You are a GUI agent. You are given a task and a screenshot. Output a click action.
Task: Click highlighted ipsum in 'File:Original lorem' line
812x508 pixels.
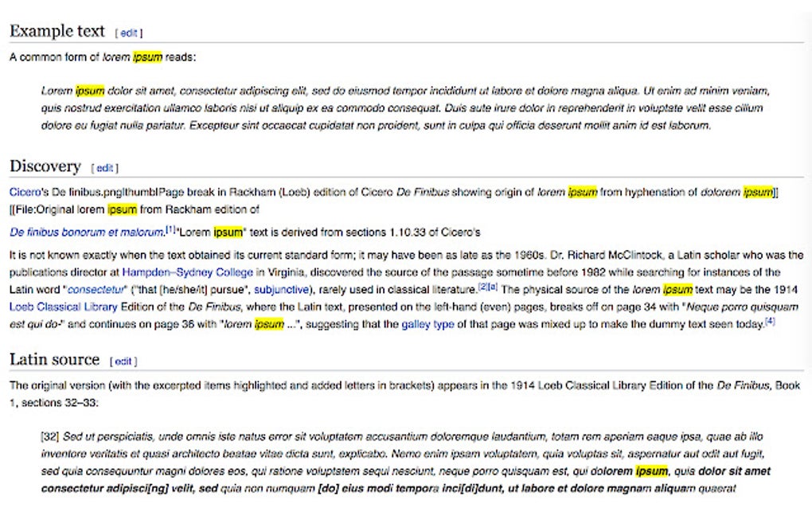(123, 209)
